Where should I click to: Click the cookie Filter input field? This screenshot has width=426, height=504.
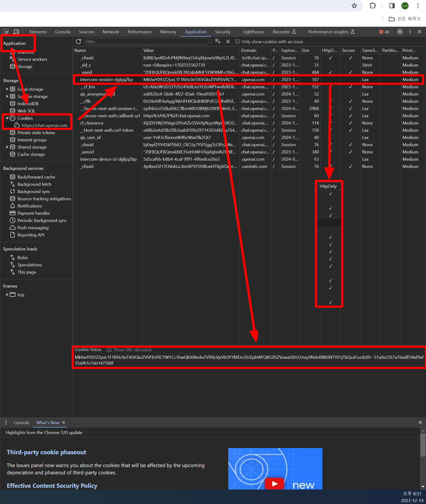pos(146,41)
